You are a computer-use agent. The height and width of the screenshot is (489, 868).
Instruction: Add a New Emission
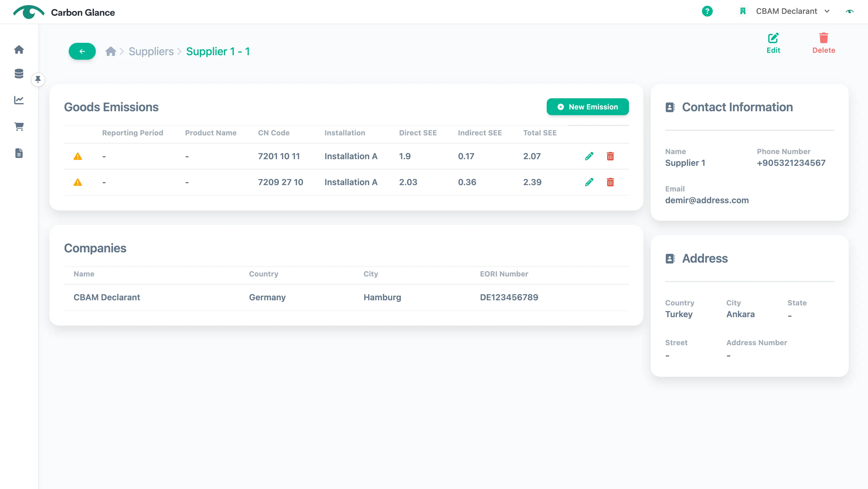coord(587,107)
